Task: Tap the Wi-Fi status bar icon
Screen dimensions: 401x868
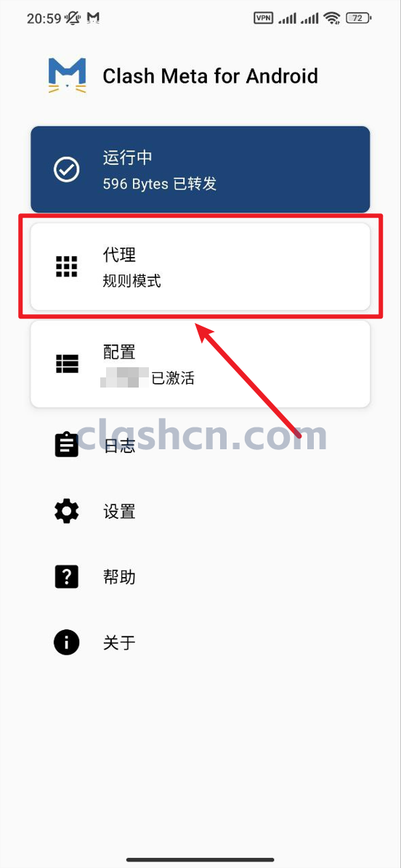Action: 332,18
